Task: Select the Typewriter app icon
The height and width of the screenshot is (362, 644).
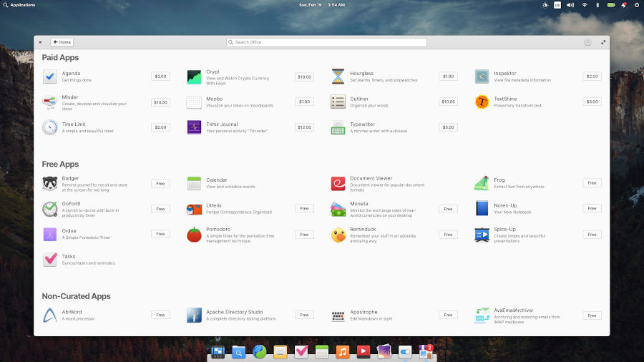Action: pos(338,127)
